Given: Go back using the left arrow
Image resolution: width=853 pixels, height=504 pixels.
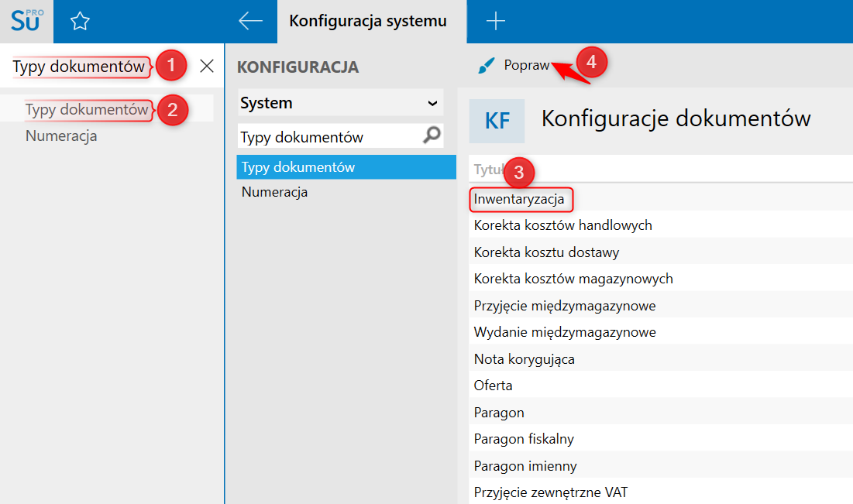Looking at the screenshot, I should click(250, 21).
